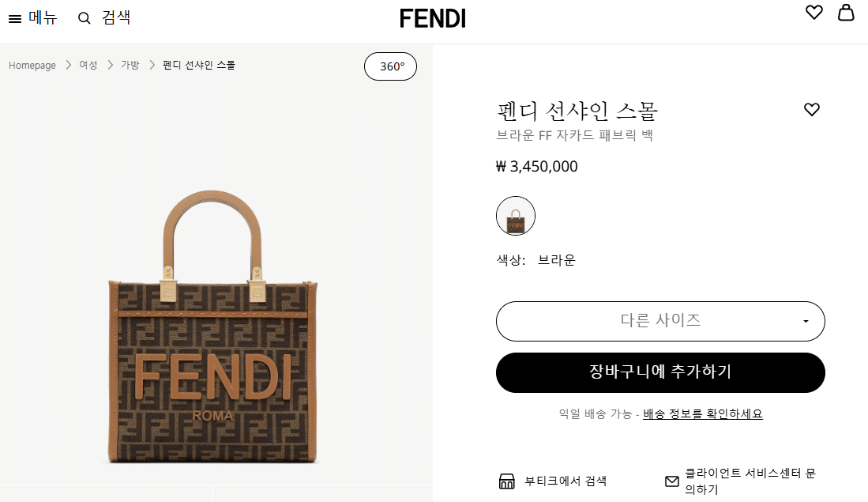Image resolution: width=868 pixels, height=502 pixels.
Task: Click the chevron after Homepage breadcrumb
Action: pos(69,66)
